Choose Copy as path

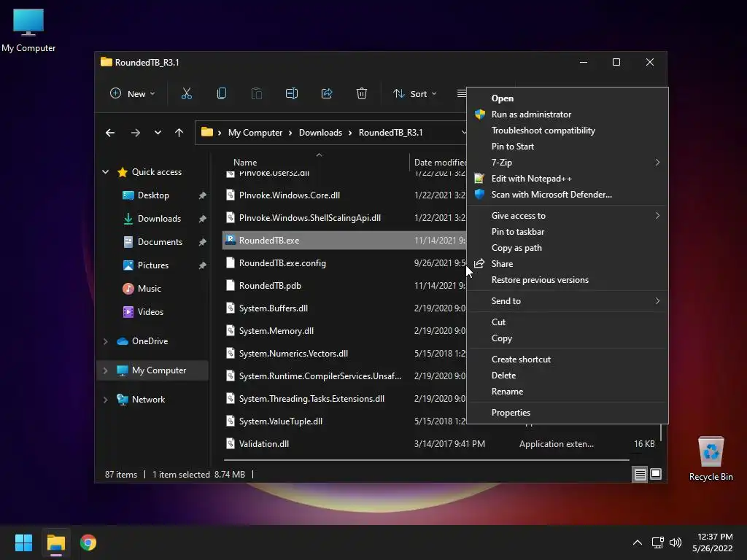(568, 248)
